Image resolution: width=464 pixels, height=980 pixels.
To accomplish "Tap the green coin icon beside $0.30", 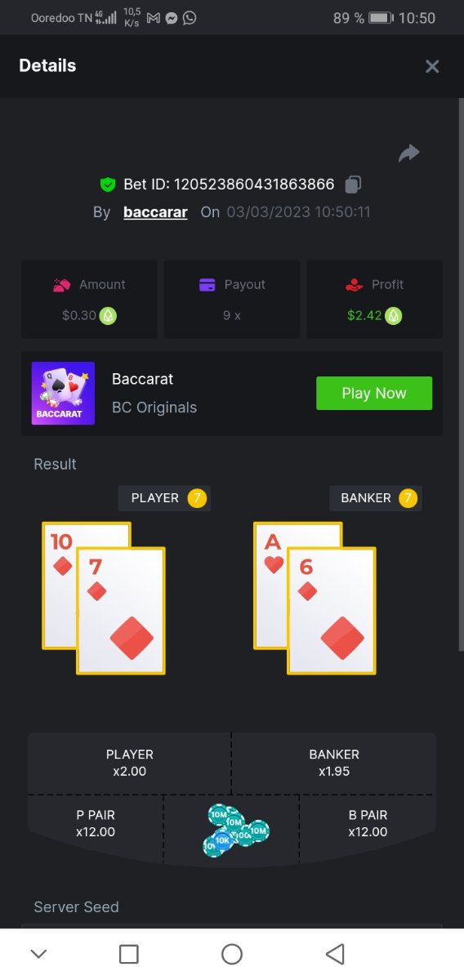I will [108, 315].
